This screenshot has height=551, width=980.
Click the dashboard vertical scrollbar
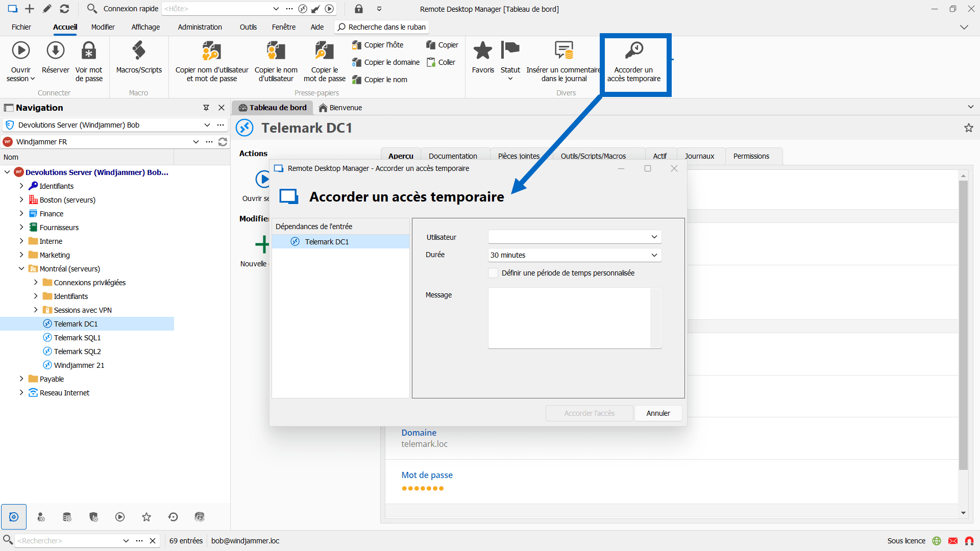[x=963, y=327]
